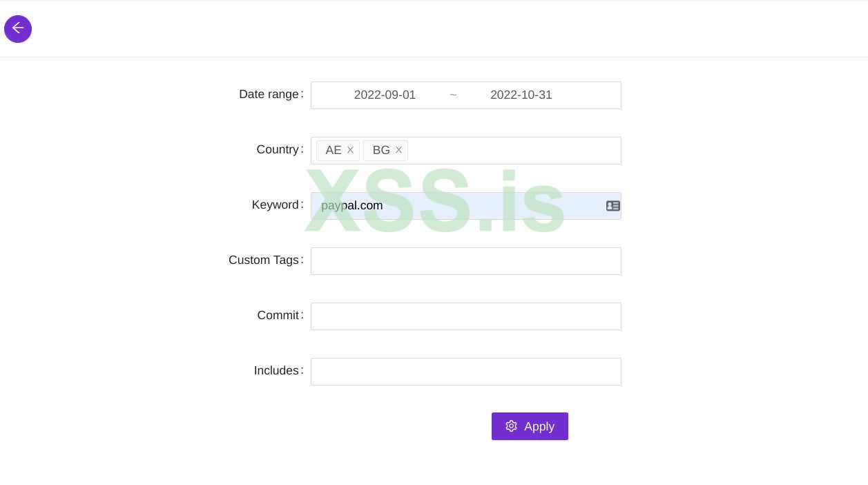The image size is (868, 485).
Task: Click the Includes label
Action: click(x=276, y=370)
